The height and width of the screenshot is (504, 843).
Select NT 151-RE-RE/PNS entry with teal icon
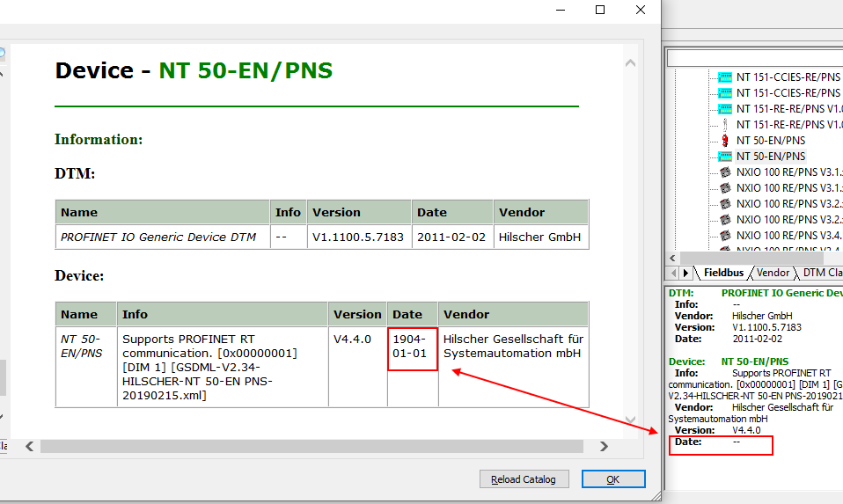[x=788, y=109]
